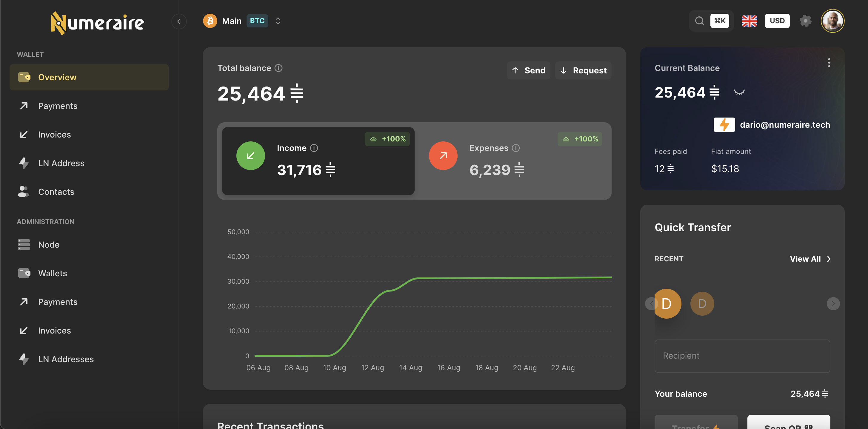
Task: Click the Total balance 25,464 value
Action: 261,93
